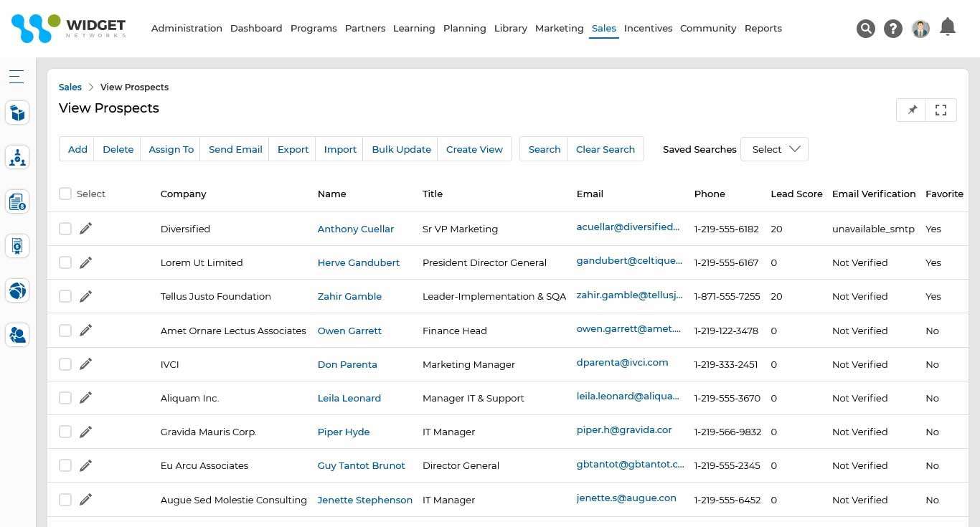Toggle the left sidebar hamburger menu

[17, 77]
